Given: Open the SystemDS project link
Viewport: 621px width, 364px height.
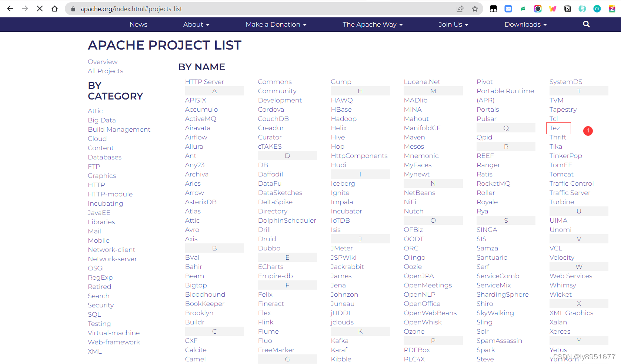Looking at the screenshot, I should coord(566,82).
